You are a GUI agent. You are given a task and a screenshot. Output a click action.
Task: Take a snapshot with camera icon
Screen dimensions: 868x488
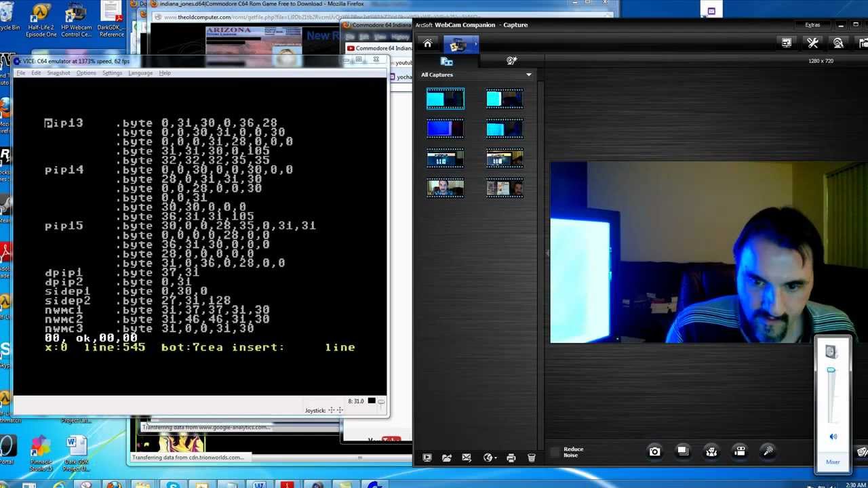(654, 451)
